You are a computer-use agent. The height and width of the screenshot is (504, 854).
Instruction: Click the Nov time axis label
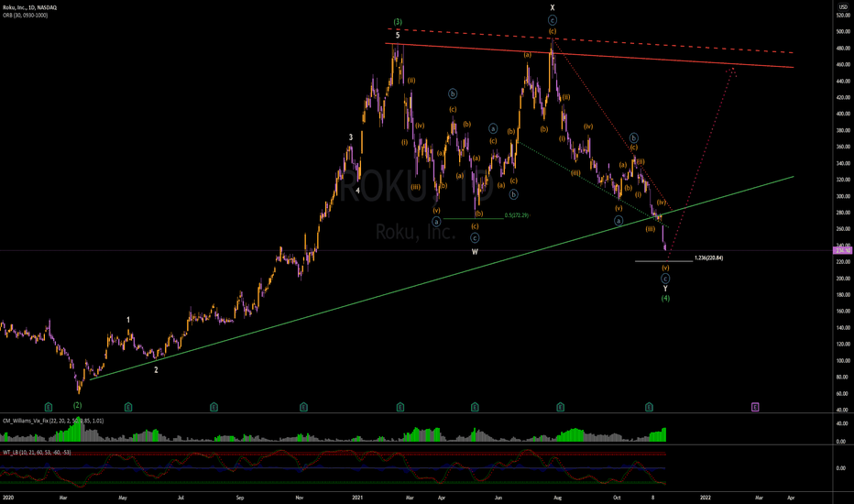299,498
